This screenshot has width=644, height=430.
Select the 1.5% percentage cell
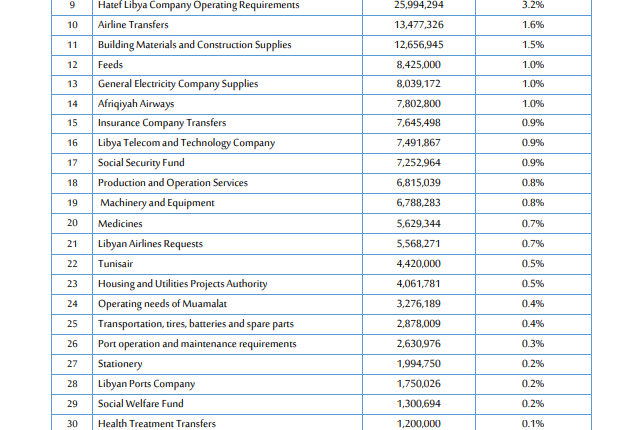(x=533, y=45)
